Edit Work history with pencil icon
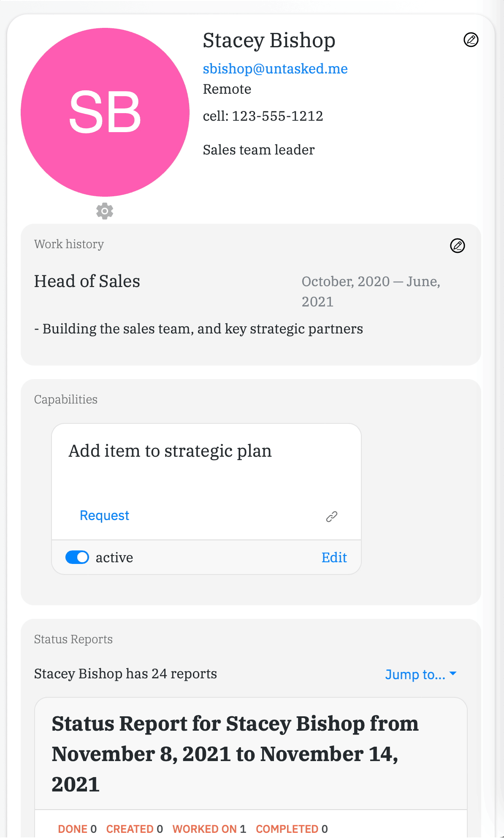 point(457,246)
